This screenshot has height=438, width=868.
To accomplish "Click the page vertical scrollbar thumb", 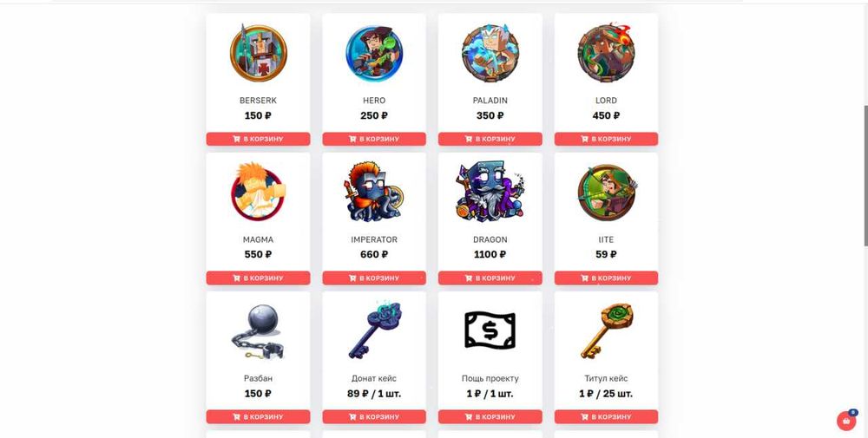I will click(x=865, y=175).
